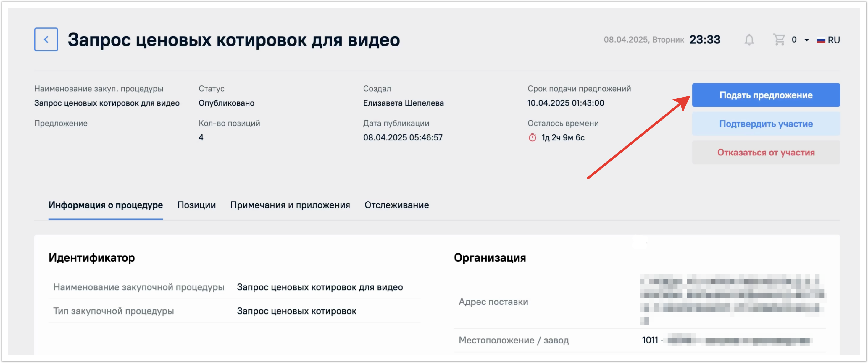
Task: Click the page title heading
Action: click(233, 40)
